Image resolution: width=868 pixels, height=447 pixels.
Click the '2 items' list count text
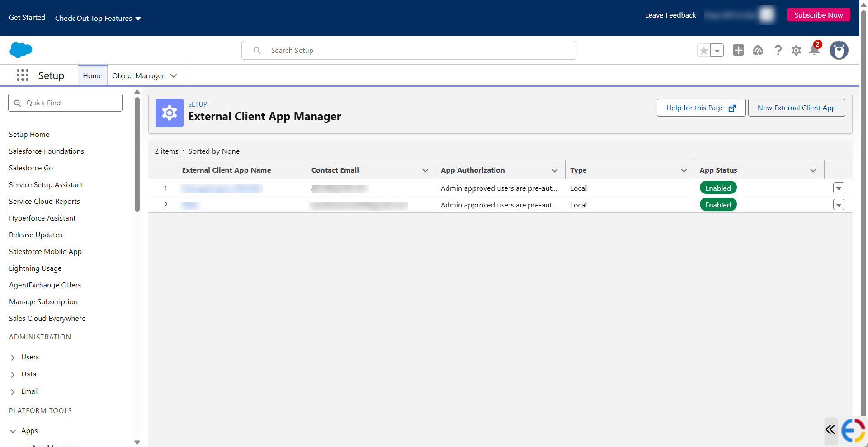[x=166, y=151]
